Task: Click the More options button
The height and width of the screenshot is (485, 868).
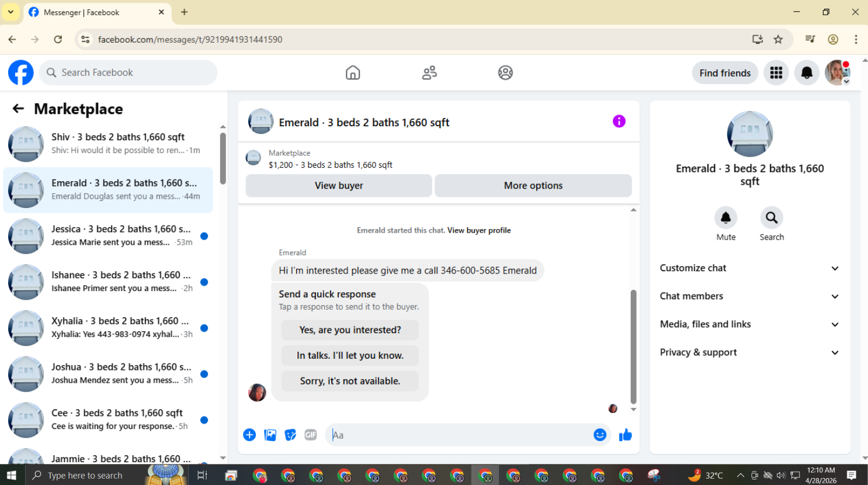Action: pos(533,185)
